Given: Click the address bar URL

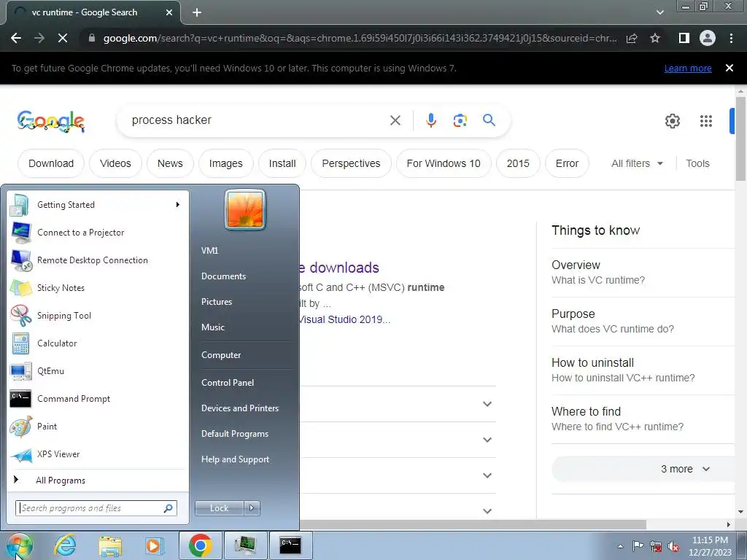Looking at the screenshot, I should pyautogui.click(x=360, y=38).
